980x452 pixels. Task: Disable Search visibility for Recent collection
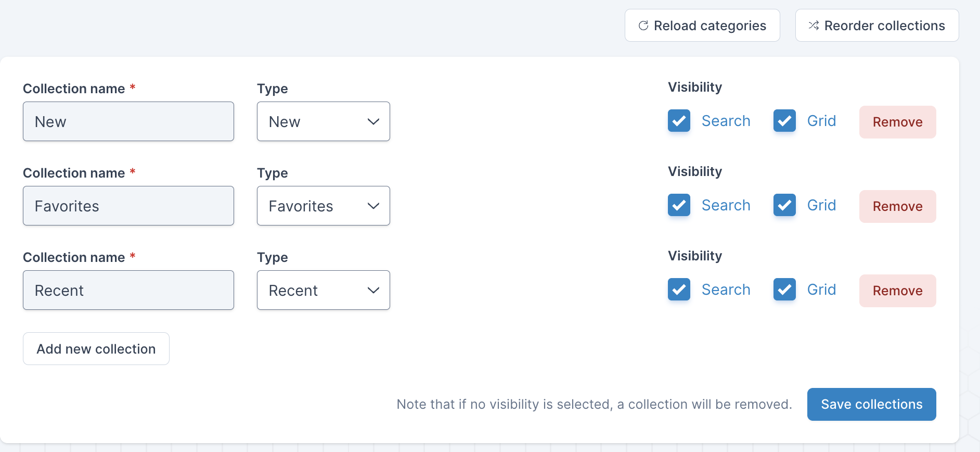[x=679, y=290]
